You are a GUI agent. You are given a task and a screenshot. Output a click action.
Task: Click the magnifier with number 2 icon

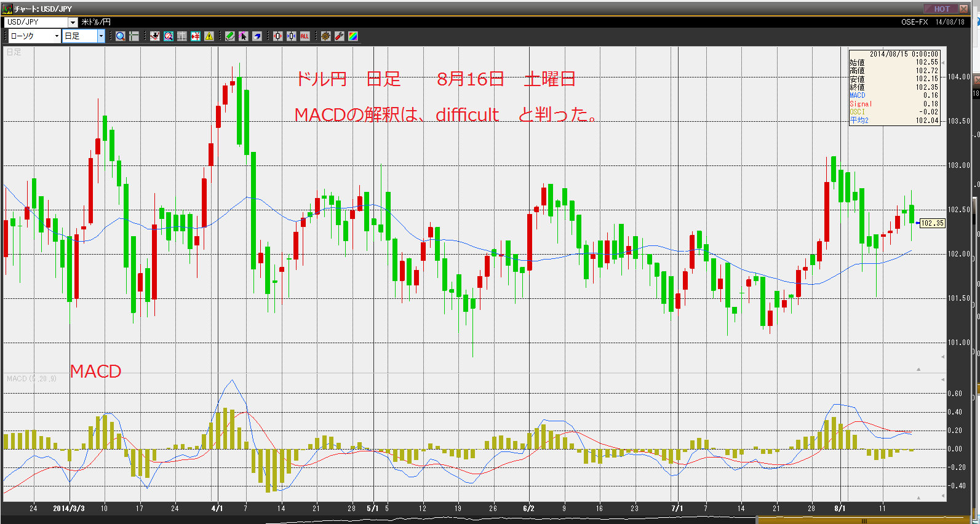(168, 36)
